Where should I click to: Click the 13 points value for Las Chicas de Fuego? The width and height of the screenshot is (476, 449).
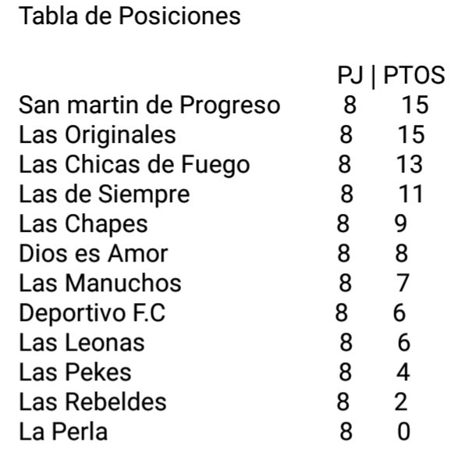(409, 165)
